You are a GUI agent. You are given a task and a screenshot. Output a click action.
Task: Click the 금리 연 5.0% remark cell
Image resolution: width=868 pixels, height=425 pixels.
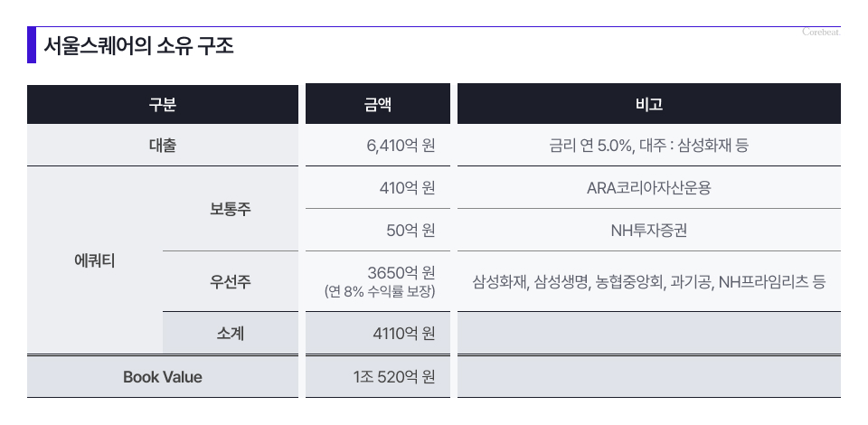tap(649, 146)
